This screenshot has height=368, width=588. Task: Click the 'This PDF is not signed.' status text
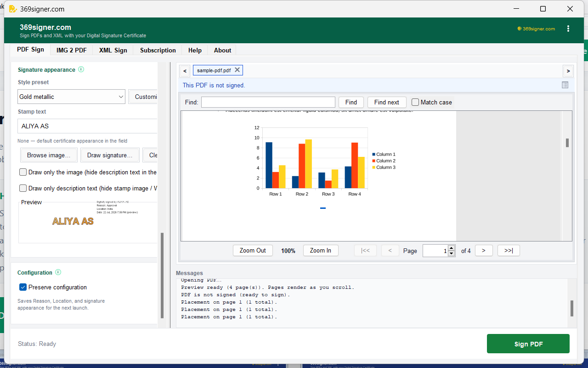pos(214,85)
